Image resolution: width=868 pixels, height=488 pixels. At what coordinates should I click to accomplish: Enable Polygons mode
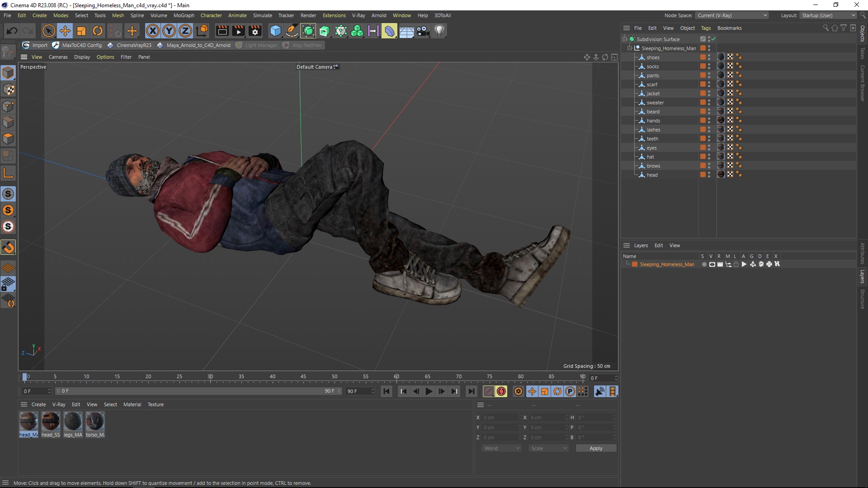coord(8,139)
